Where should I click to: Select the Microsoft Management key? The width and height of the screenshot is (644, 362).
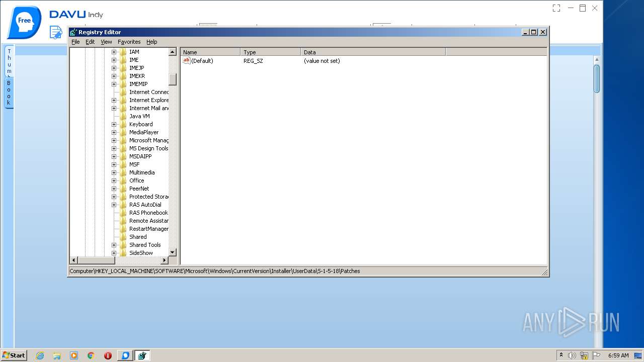pyautogui.click(x=148, y=140)
